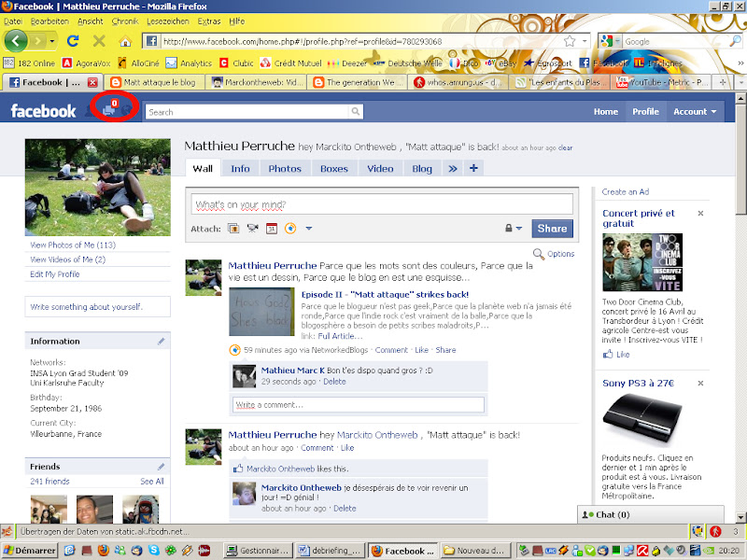This screenshot has width=747, height=560.
Task: Switch to the YouTube - Metric browser tab
Action: point(662,82)
